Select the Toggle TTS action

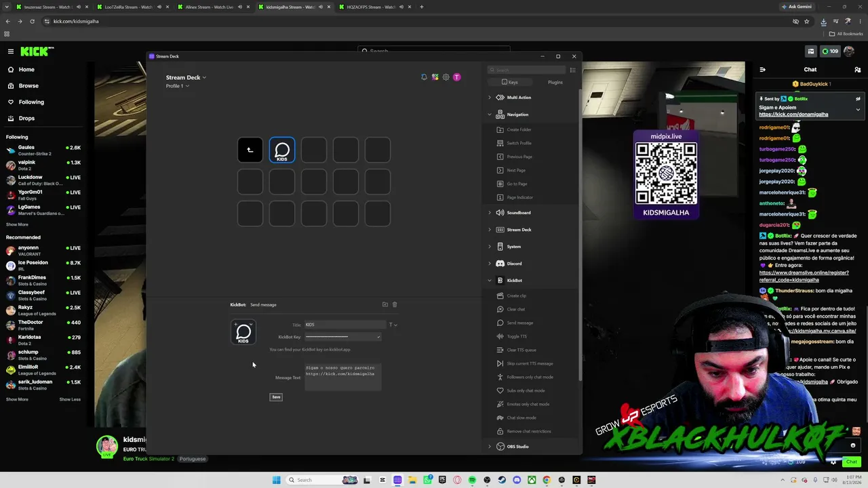(x=517, y=336)
